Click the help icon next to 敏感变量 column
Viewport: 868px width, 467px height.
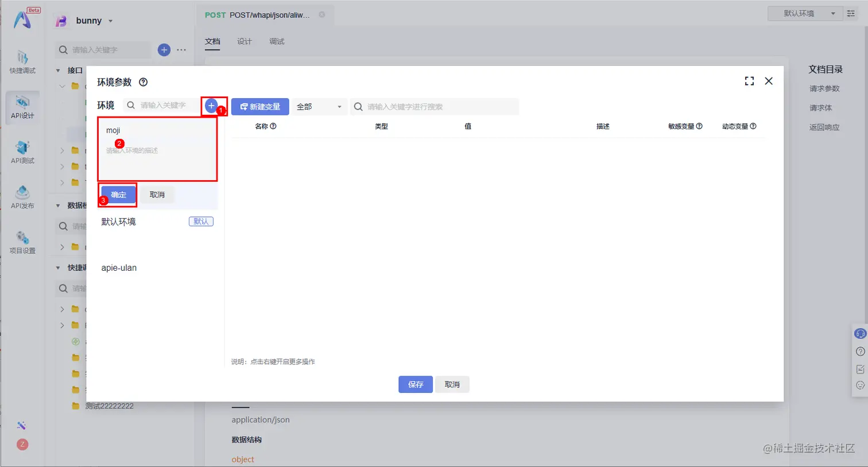(699, 126)
